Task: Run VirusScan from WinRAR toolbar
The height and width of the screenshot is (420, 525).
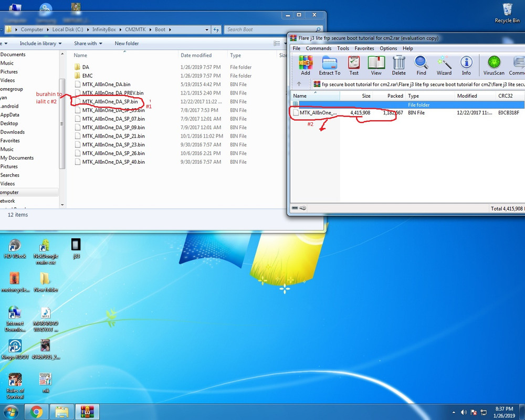Action: pyautogui.click(x=494, y=65)
